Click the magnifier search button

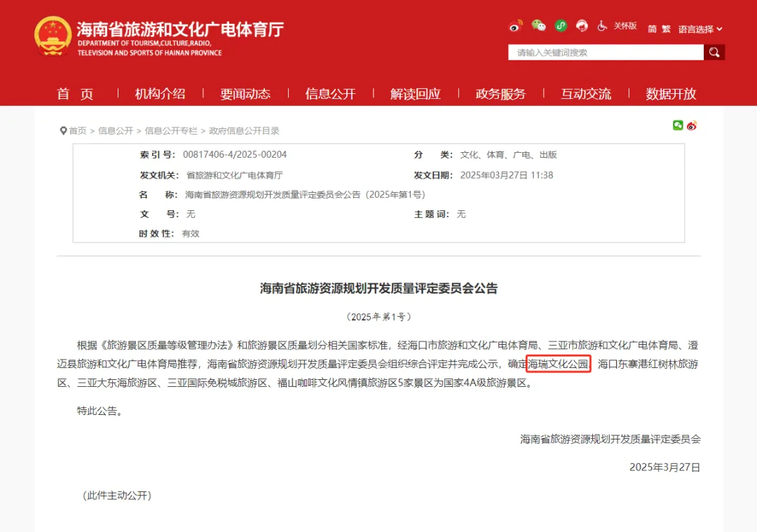(714, 52)
